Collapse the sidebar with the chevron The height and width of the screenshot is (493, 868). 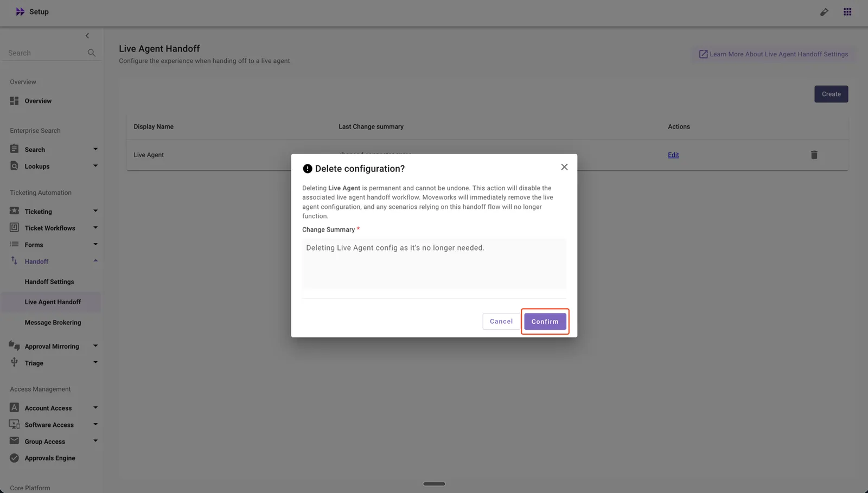pos(87,36)
